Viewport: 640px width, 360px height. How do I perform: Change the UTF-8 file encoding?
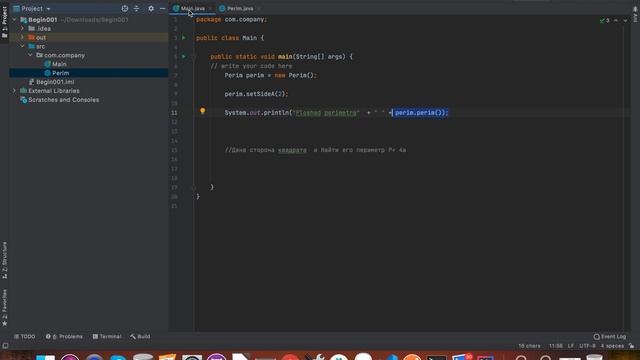(587, 346)
